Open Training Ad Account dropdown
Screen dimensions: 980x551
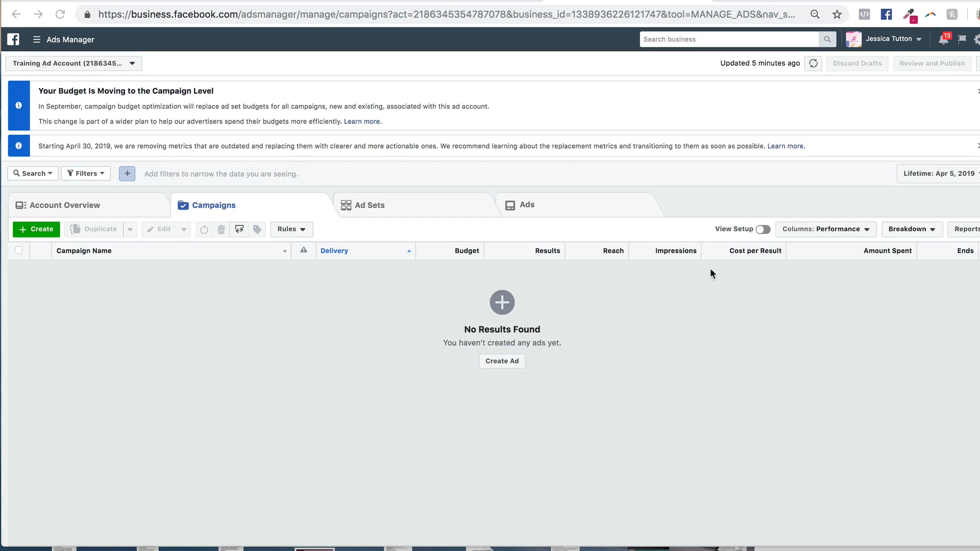[73, 63]
